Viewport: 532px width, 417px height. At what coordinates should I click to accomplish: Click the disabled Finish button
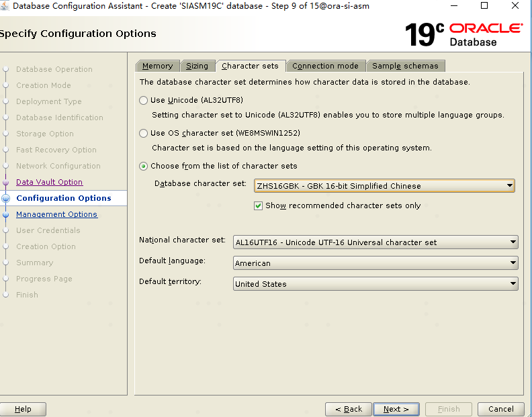coord(449,409)
